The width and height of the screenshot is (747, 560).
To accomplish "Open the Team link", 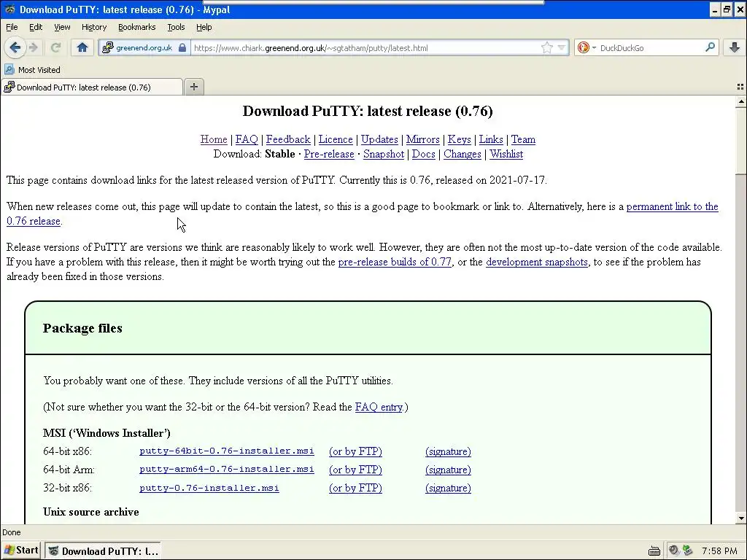I will [x=523, y=139].
